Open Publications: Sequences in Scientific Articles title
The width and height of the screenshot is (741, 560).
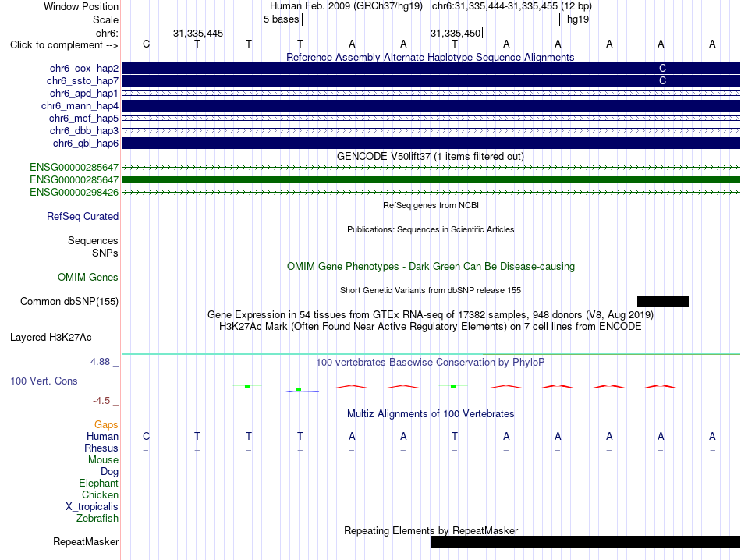(431, 229)
